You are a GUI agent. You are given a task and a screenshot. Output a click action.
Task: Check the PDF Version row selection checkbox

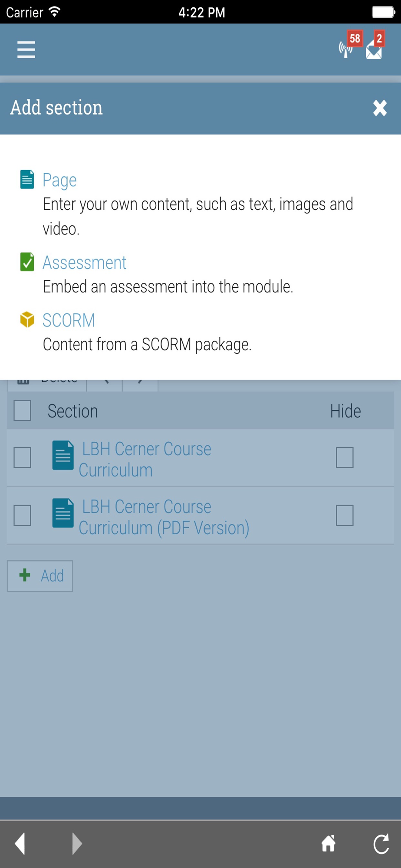coord(22,515)
